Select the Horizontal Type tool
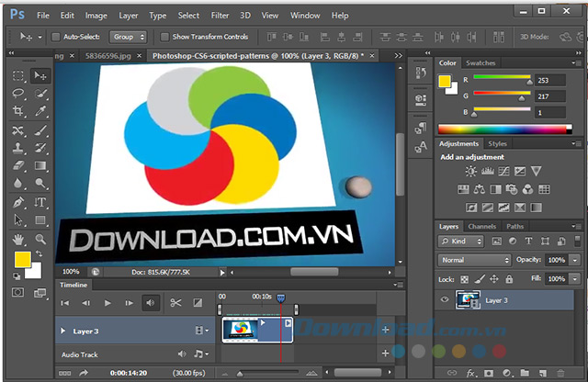 click(40, 202)
